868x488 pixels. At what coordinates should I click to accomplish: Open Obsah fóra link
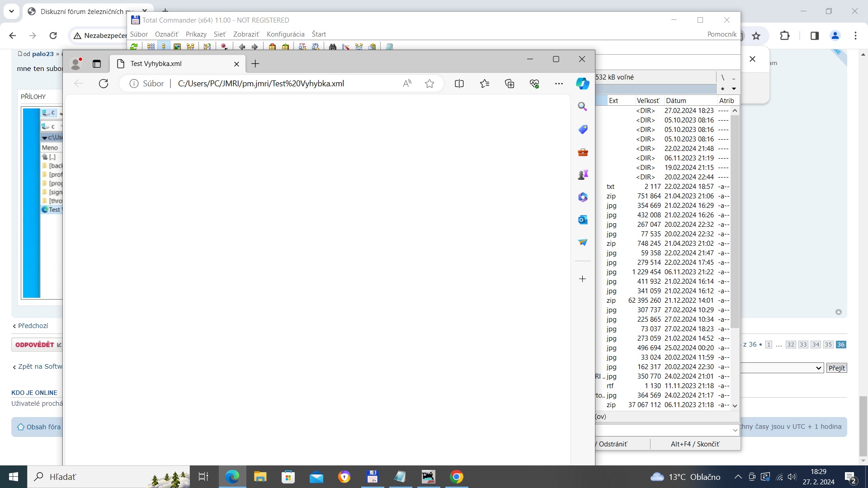tap(43, 427)
